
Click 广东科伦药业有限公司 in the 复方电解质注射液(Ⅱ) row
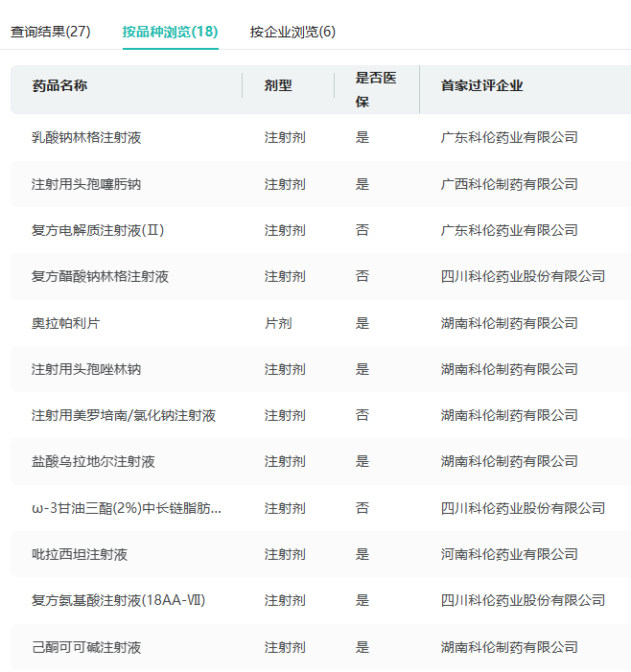(x=509, y=231)
